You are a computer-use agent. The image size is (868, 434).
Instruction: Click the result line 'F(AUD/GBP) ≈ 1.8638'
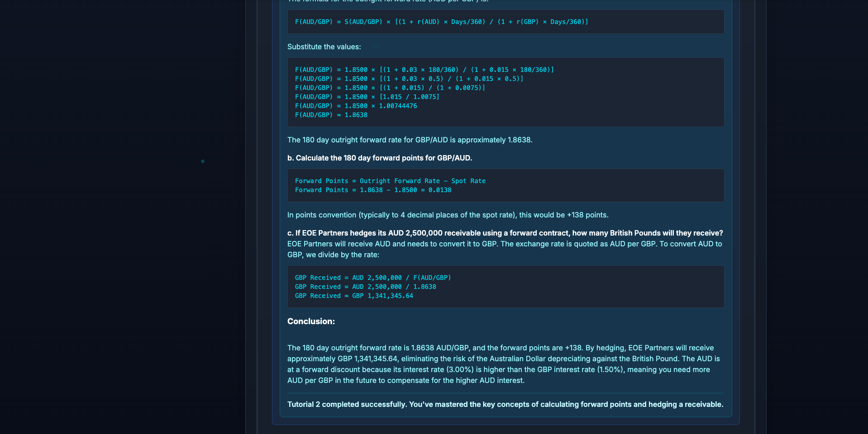(x=331, y=115)
